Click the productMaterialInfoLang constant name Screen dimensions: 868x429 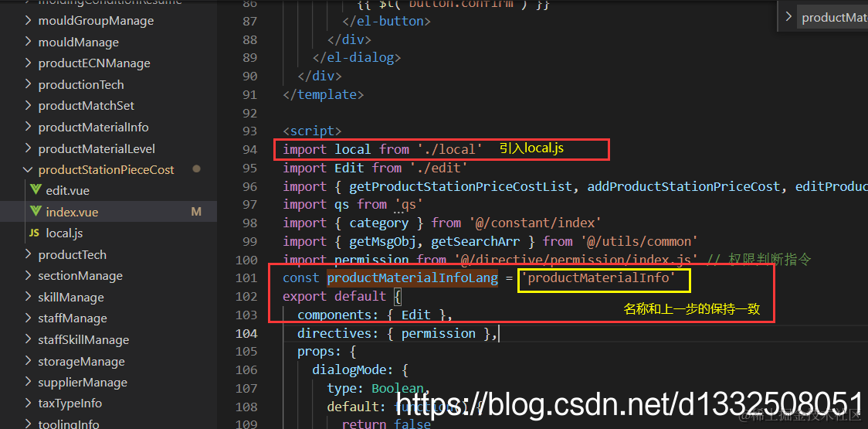coord(412,277)
